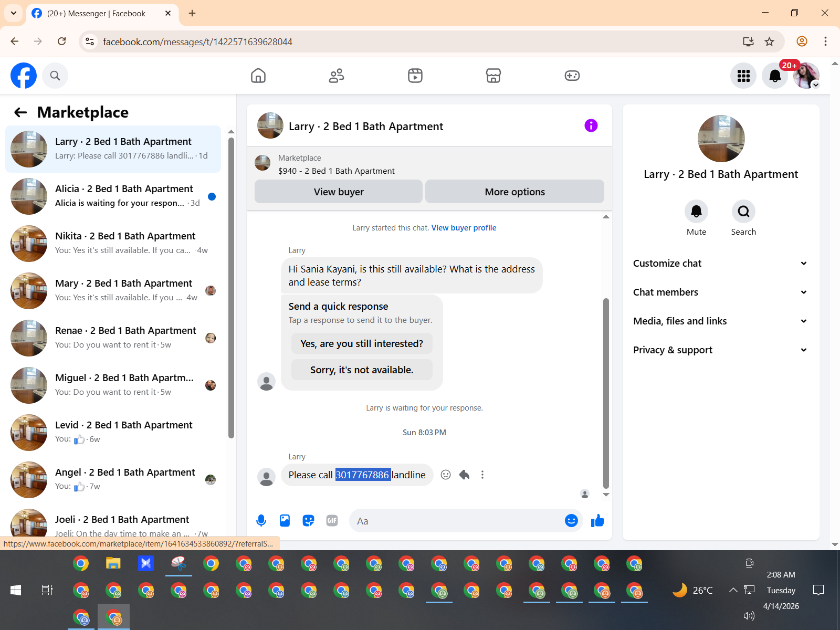This screenshot has height=630, width=840.
Task: Open Miguel's conversation in the list
Action: 113,385
